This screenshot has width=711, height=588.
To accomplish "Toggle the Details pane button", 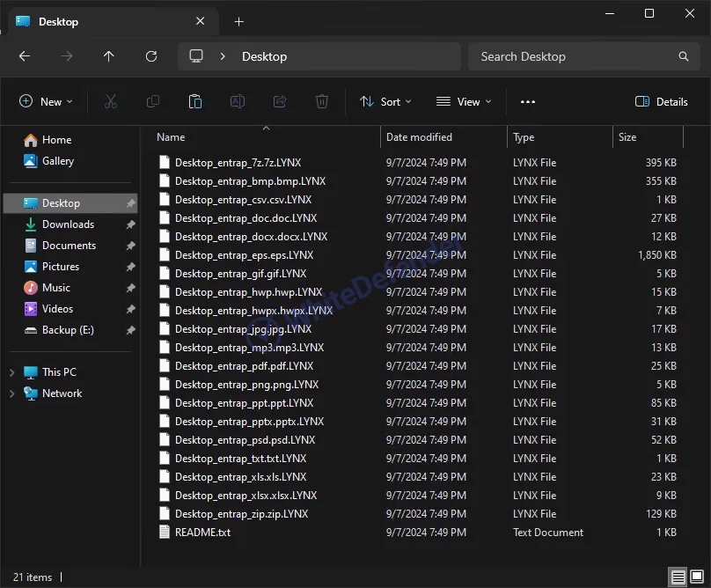I will [x=662, y=102].
